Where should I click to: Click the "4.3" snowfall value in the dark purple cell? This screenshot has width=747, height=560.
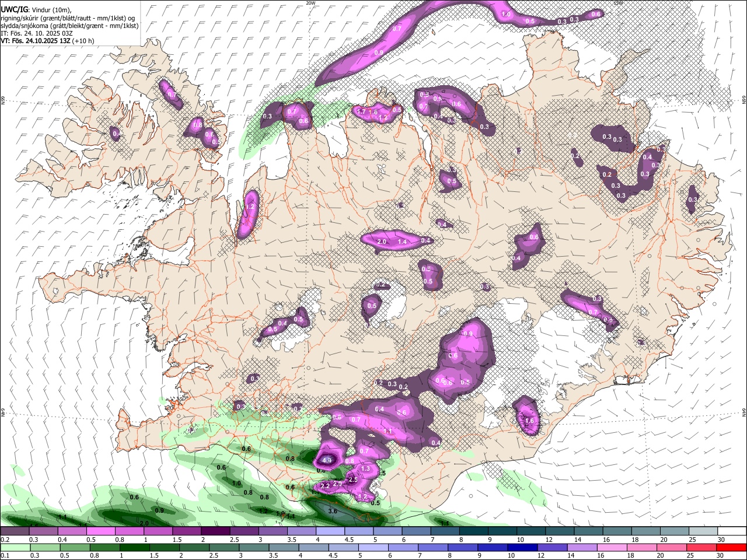327,460
